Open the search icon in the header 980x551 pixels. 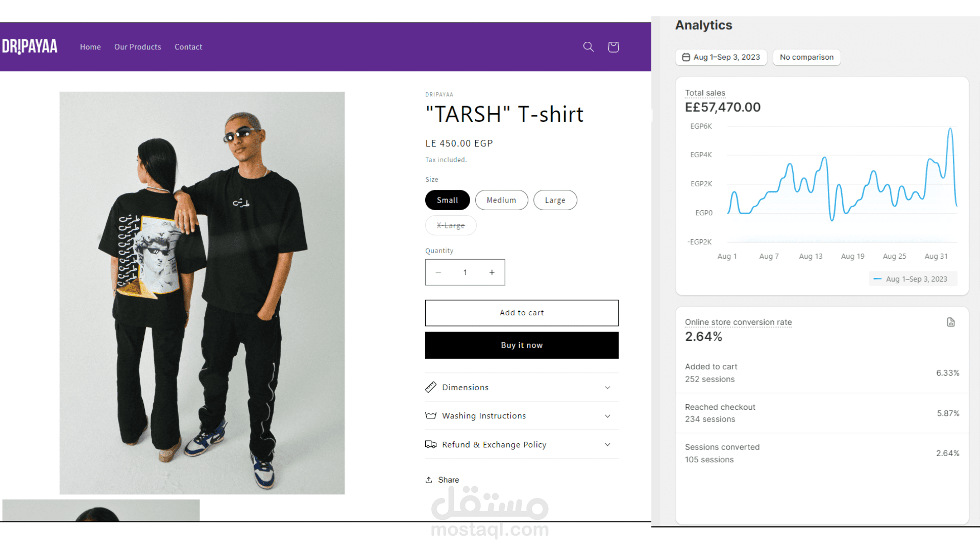(588, 46)
